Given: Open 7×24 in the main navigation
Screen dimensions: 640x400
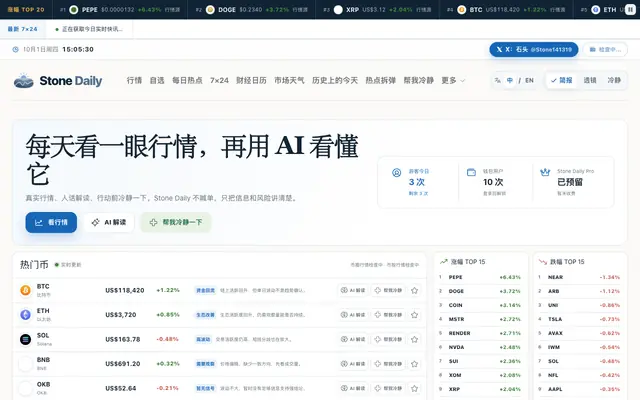Looking at the screenshot, I should click(219, 80).
